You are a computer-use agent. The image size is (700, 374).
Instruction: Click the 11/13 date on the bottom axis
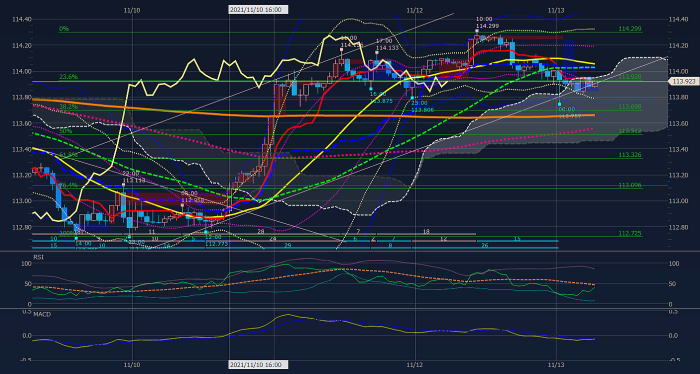pos(556,365)
